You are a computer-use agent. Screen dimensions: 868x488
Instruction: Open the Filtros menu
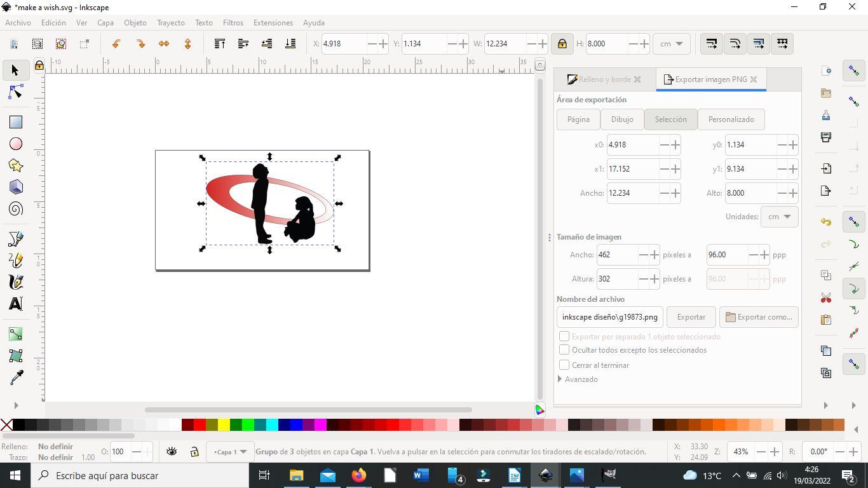coord(233,23)
